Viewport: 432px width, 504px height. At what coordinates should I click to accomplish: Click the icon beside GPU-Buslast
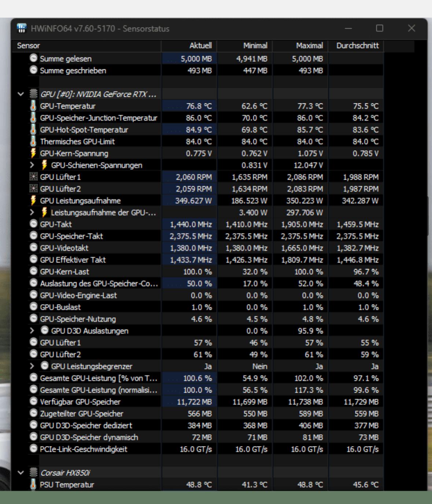coord(33,307)
